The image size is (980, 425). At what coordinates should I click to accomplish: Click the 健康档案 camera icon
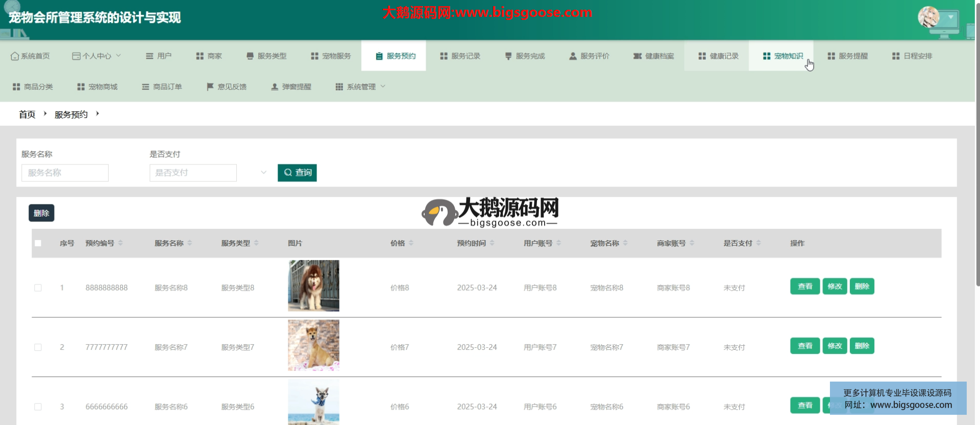[637, 56]
